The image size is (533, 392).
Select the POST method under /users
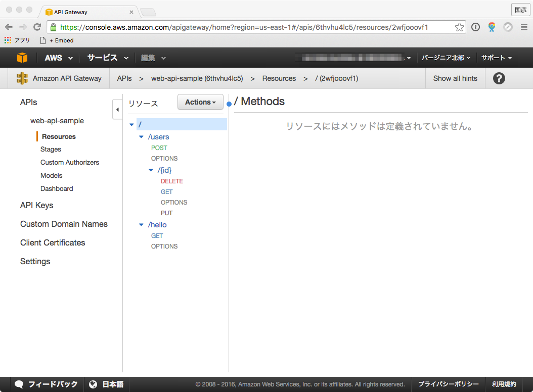tap(159, 148)
